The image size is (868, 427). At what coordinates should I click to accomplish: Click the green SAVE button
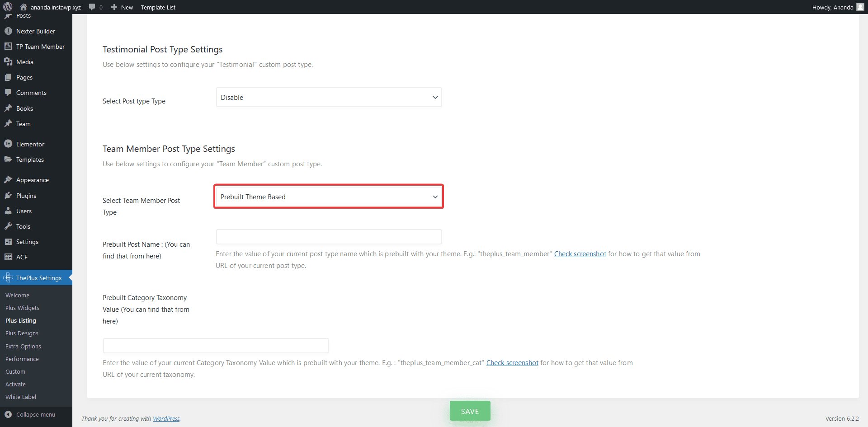[470, 411]
